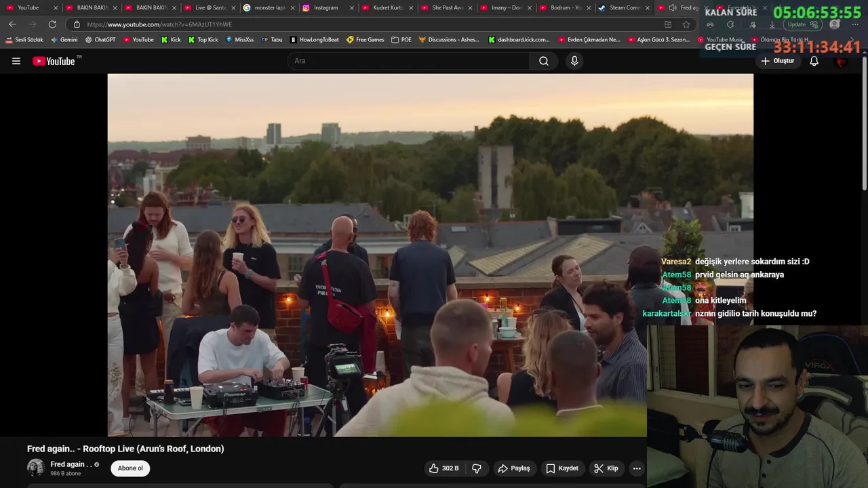This screenshot has height=488, width=868.
Task: Close the Instagram tab
Action: (351, 7)
